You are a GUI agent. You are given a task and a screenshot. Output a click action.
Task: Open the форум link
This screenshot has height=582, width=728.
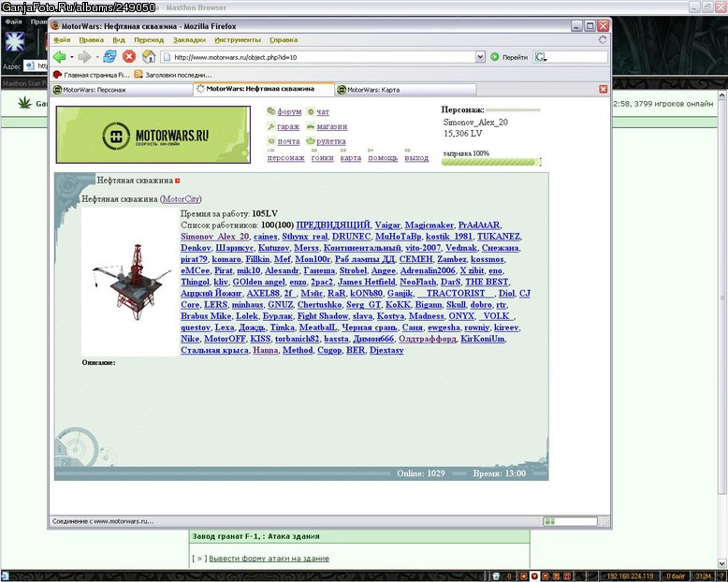289,112
